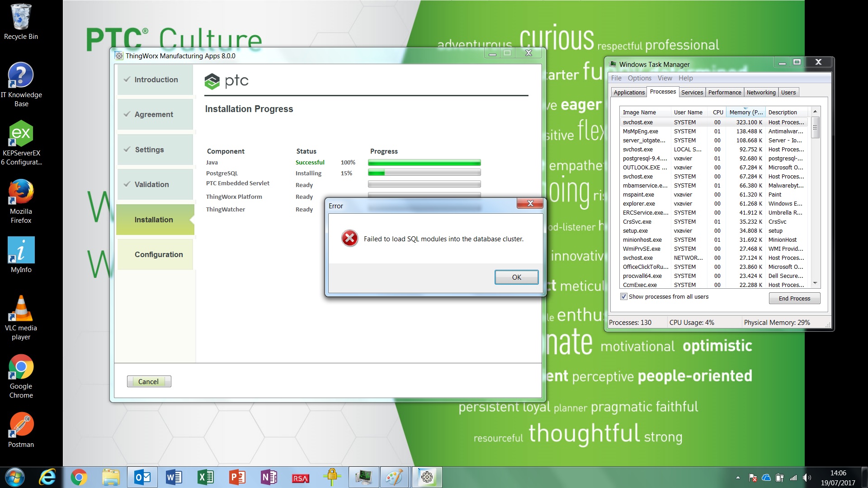Launch the Postman desktop shortcut

click(21, 430)
